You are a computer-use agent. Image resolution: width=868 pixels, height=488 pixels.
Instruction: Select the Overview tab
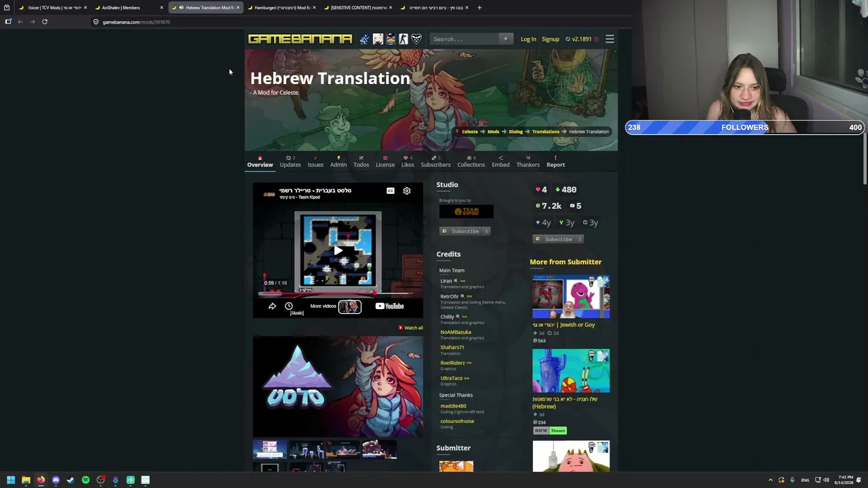point(260,162)
